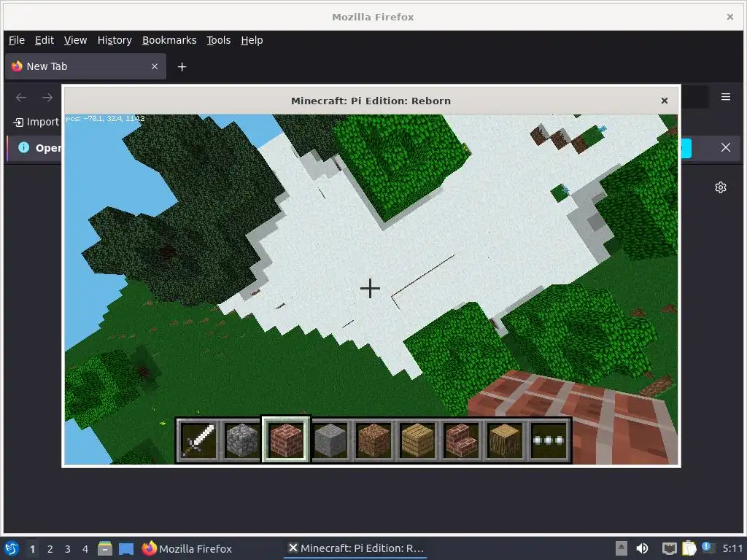
Task: Click the update notifier tray icon
Action: (708, 548)
